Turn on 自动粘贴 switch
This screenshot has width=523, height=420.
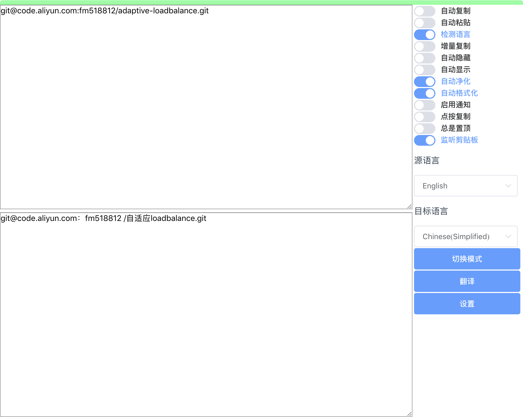[x=424, y=23]
